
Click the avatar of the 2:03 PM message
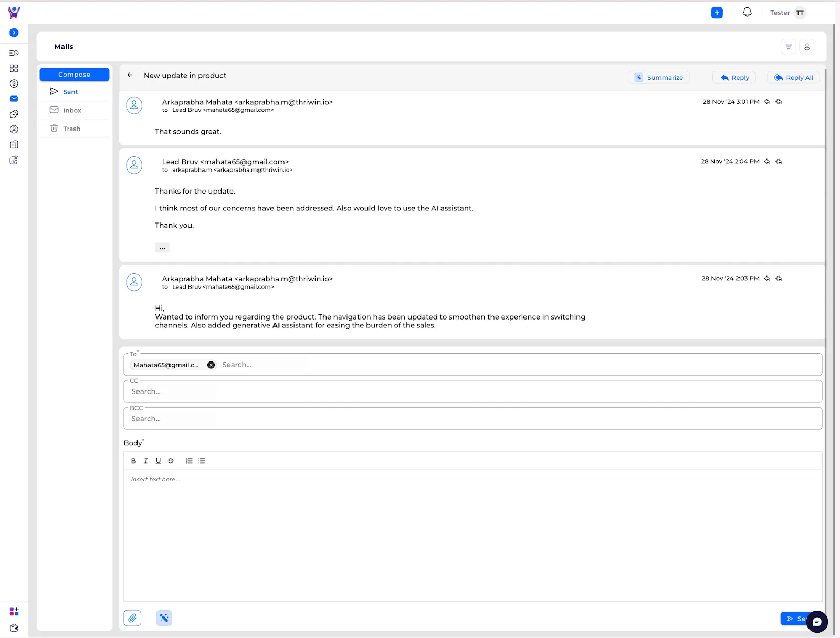[x=134, y=282]
